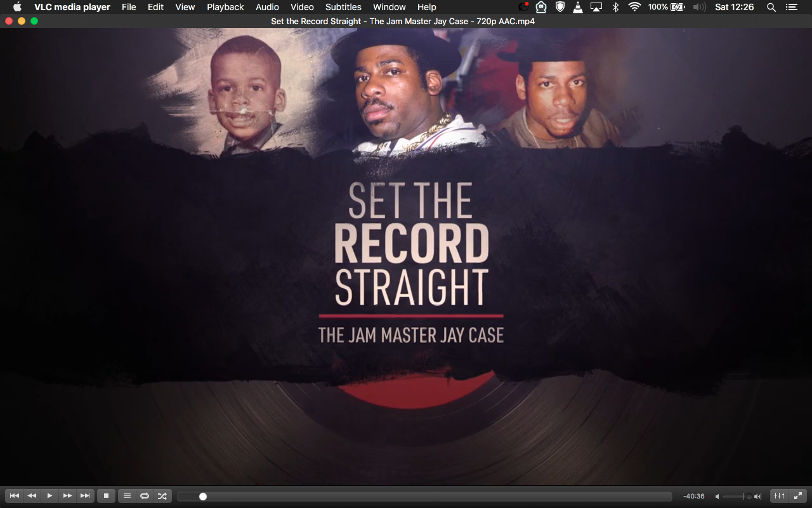Adjust the volume slider
Screen dimensions: 812x508
click(x=737, y=497)
